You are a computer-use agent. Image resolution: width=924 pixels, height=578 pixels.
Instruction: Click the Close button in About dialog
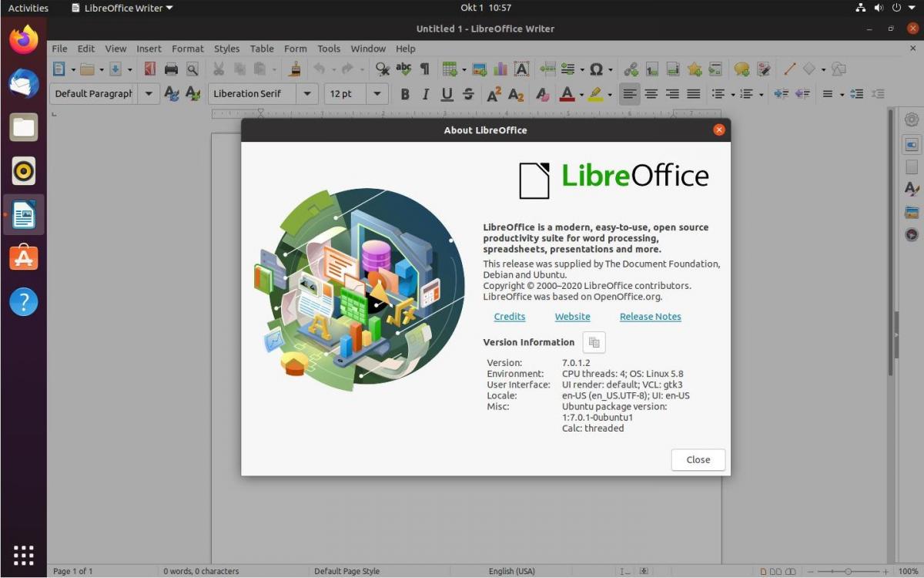click(x=698, y=459)
